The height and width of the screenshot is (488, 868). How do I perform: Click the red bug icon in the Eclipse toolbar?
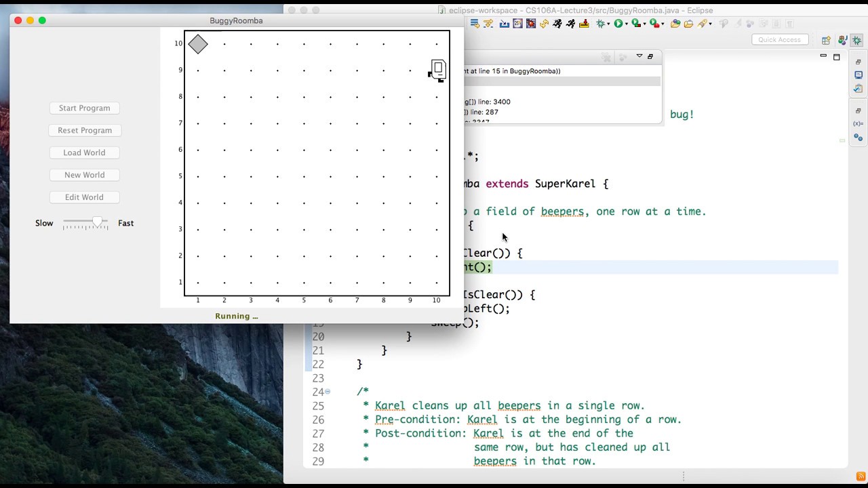pyautogui.click(x=531, y=24)
